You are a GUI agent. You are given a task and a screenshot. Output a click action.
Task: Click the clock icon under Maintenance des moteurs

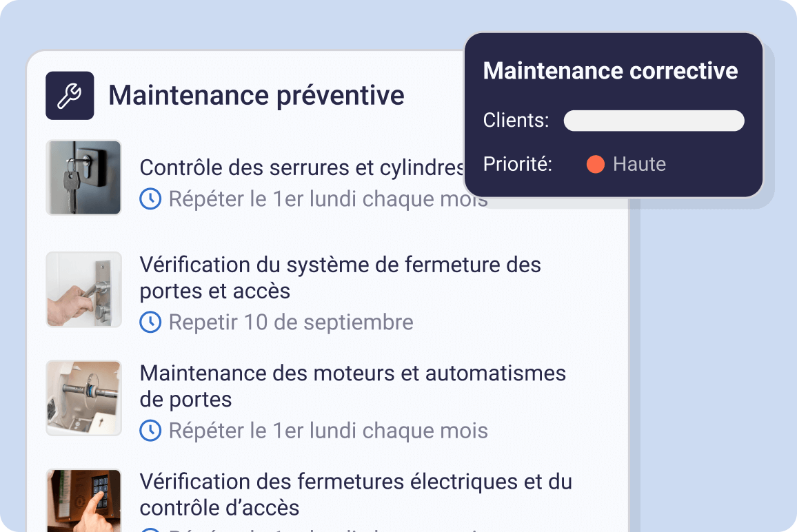pos(150,431)
